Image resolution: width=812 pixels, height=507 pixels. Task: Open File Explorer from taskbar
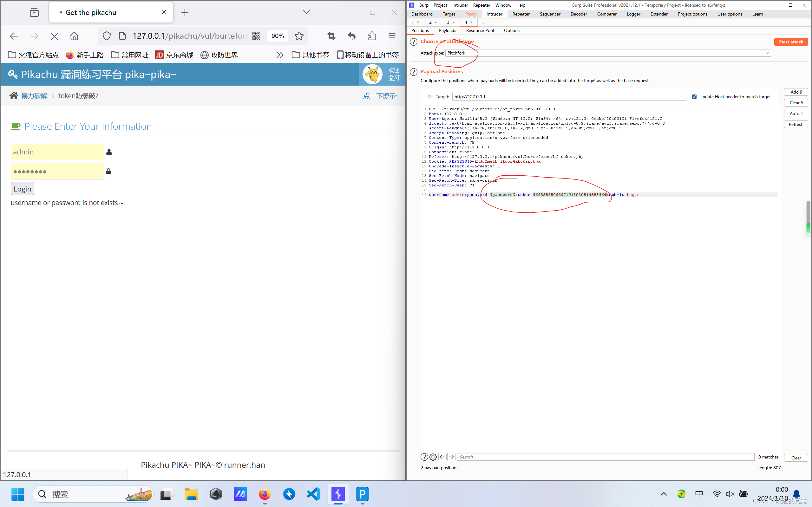tap(191, 494)
